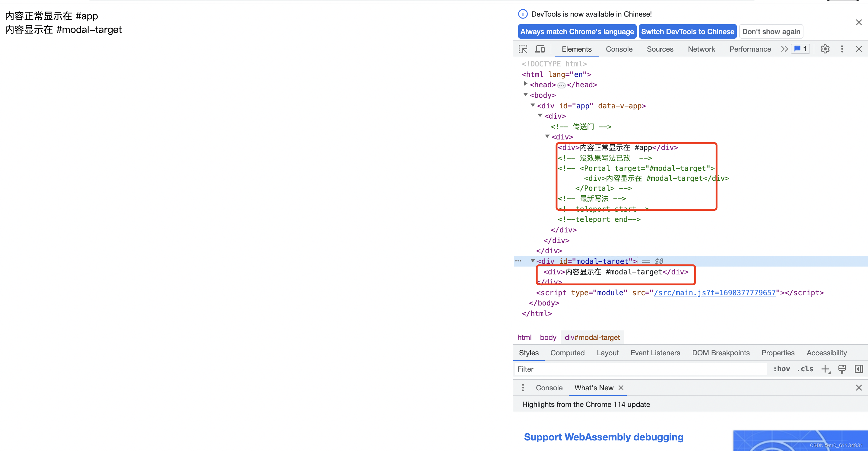Toggle the :hov element state panel
This screenshot has height=451, width=868.
click(781, 369)
